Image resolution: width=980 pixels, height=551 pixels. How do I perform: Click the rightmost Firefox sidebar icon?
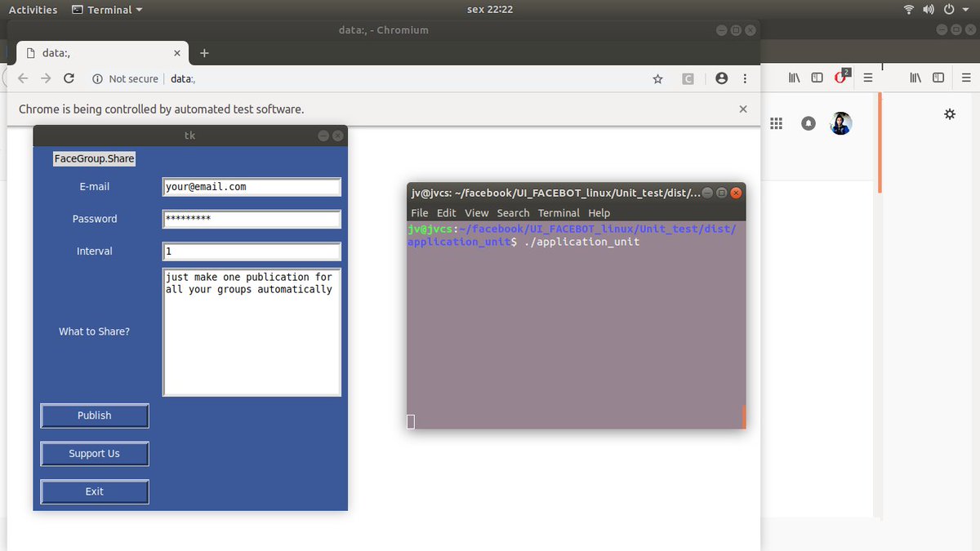pyautogui.click(x=938, y=78)
